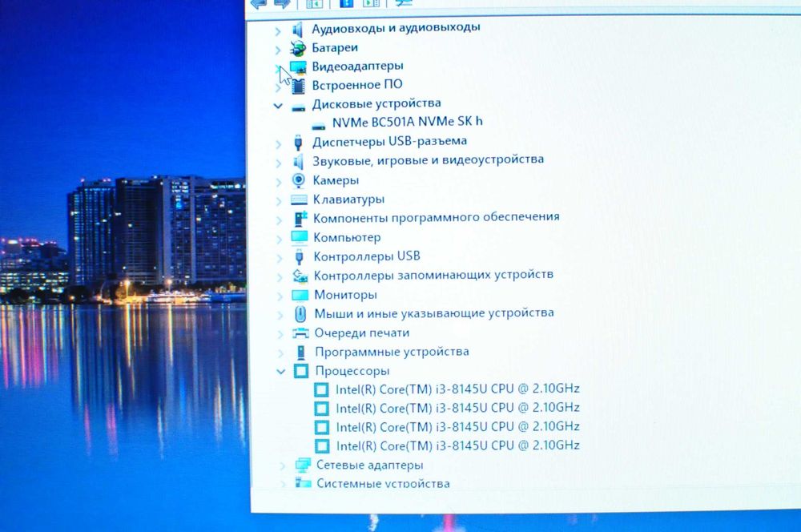Collapse the Процессоры category
Image resolution: width=801 pixels, height=532 pixels.
281,372
